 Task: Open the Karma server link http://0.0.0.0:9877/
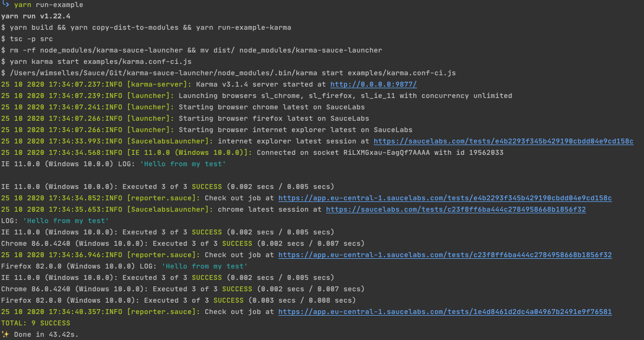click(373, 84)
